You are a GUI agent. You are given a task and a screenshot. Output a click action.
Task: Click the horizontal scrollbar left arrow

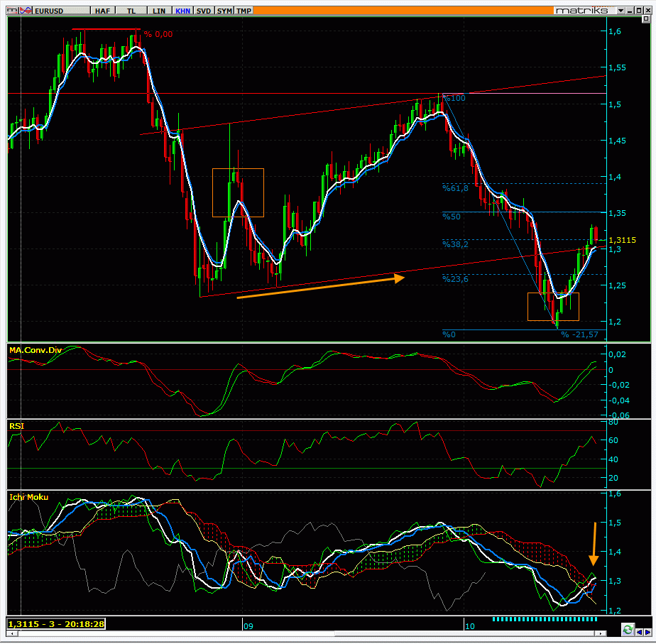tap(11, 634)
